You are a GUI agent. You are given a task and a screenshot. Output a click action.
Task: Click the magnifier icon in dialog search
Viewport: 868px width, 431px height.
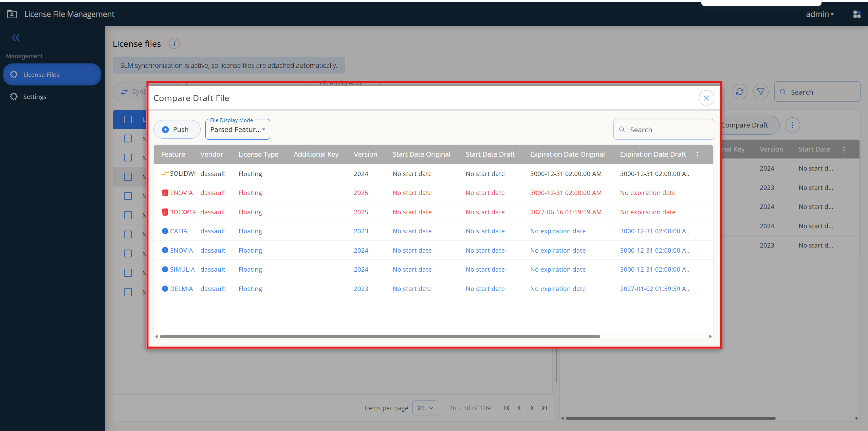tap(622, 130)
